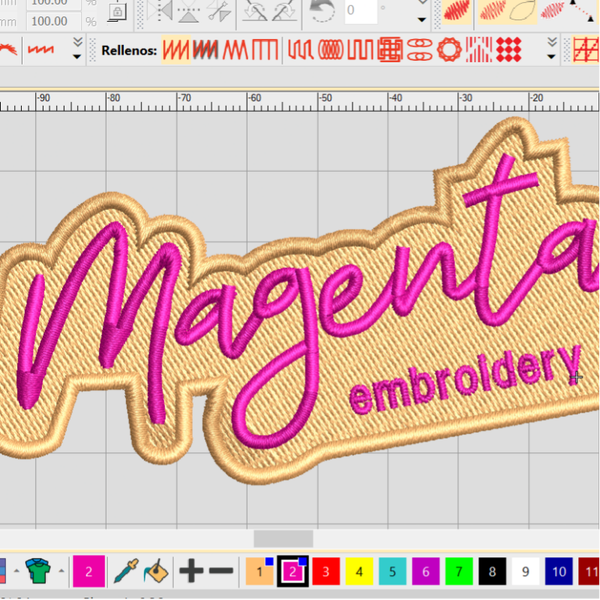This screenshot has width=600, height=600.
Task: Select the paint bucket apply-color tool
Action: tap(156, 571)
